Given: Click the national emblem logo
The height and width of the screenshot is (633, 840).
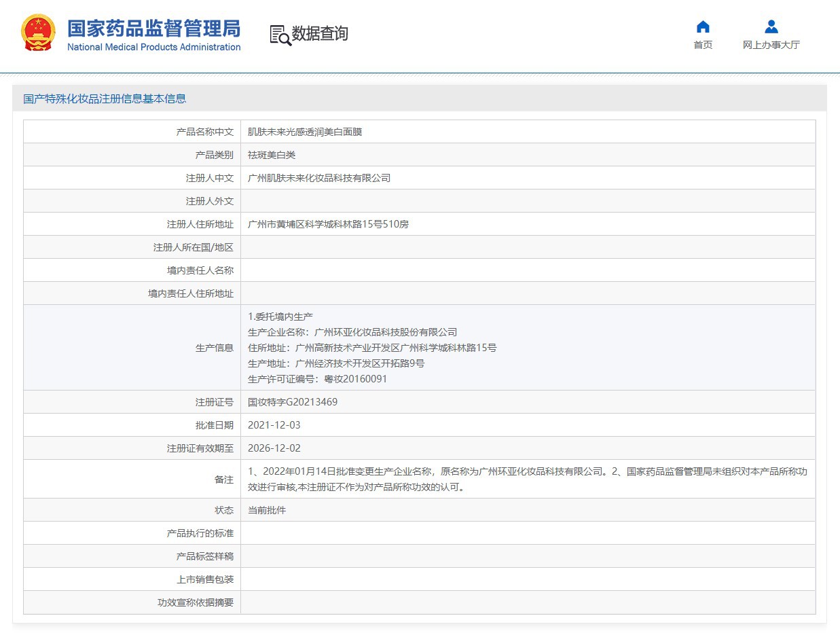Looking at the screenshot, I should pos(38,33).
